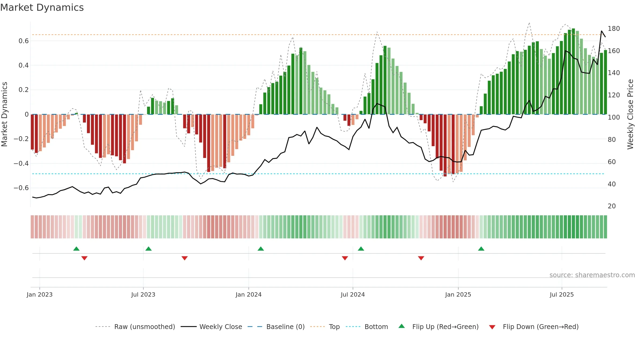Toggle the Baseline (0) legend entry

pyautogui.click(x=276, y=327)
